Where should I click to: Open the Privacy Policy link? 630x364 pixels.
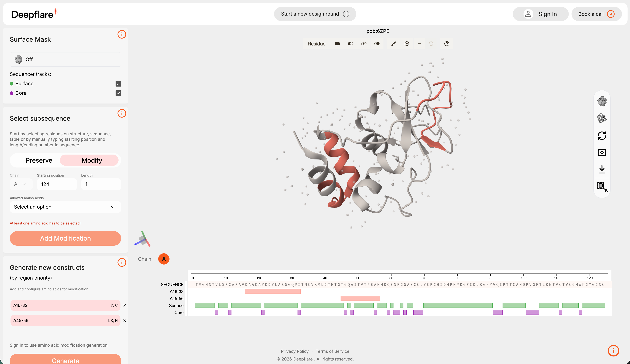point(295,351)
